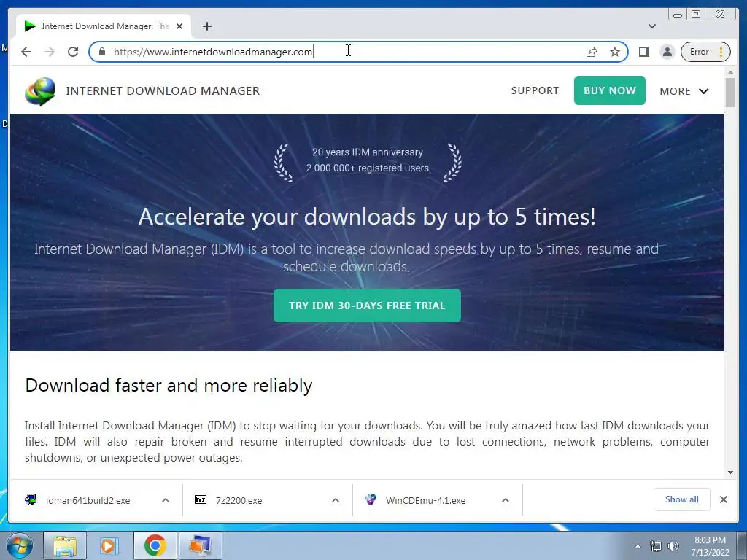The width and height of the screenshot is (747, 560).
Task: Click the '20 years IDM anniversary' text
Action: pyautogui.click(x=368, y=152)
